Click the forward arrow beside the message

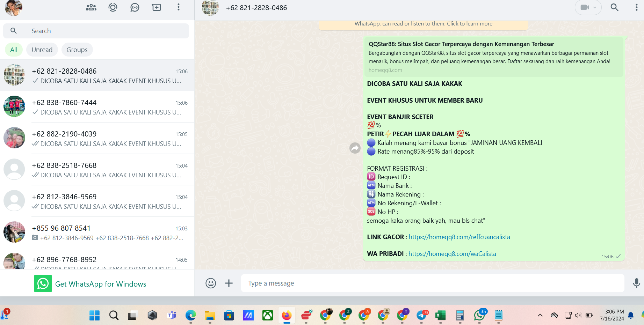click(x=355, y=148)
